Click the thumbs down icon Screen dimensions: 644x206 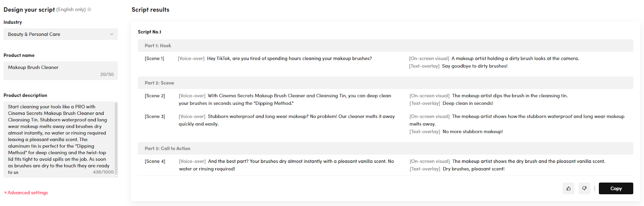pos(584,188)
